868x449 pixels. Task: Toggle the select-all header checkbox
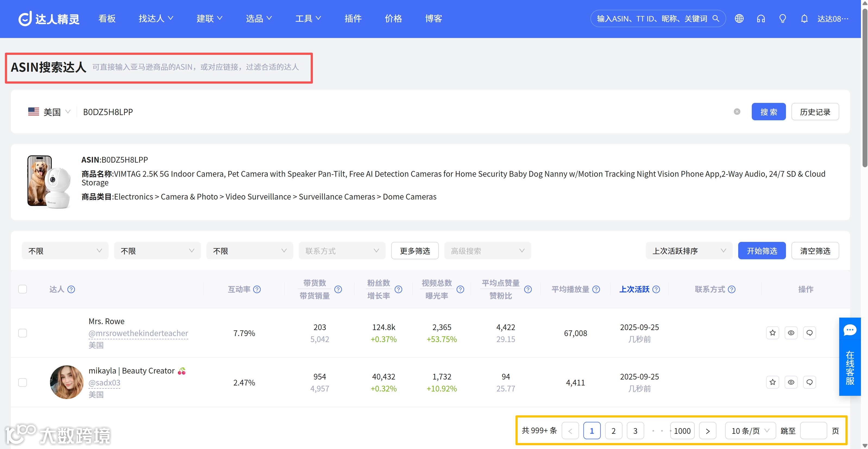[x=23, y=289]
